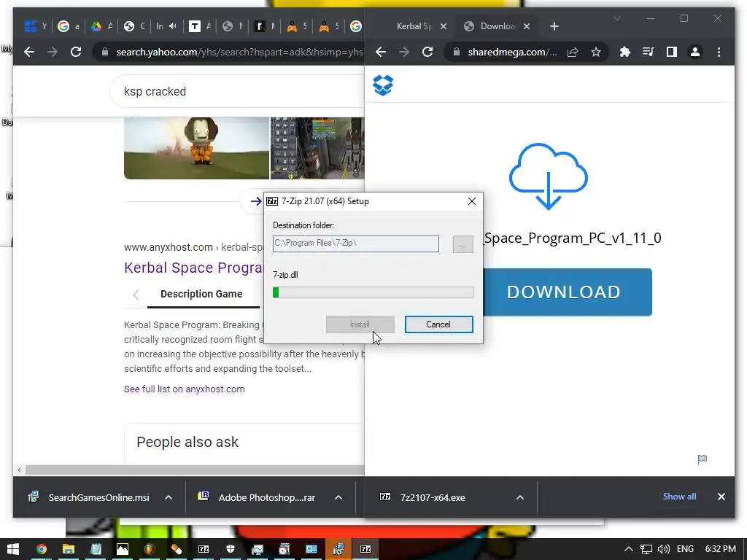Open the network icon in system tray
Screen dimensions: 747x560
(x=646, y=549)
